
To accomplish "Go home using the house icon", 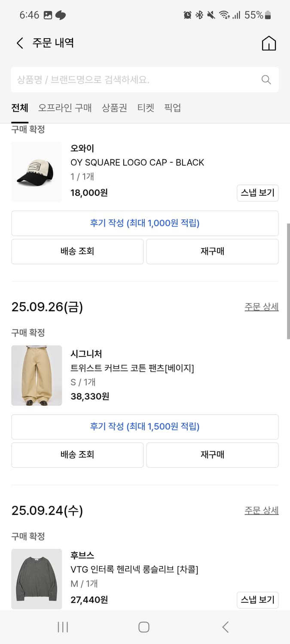I will pos(269,43).
